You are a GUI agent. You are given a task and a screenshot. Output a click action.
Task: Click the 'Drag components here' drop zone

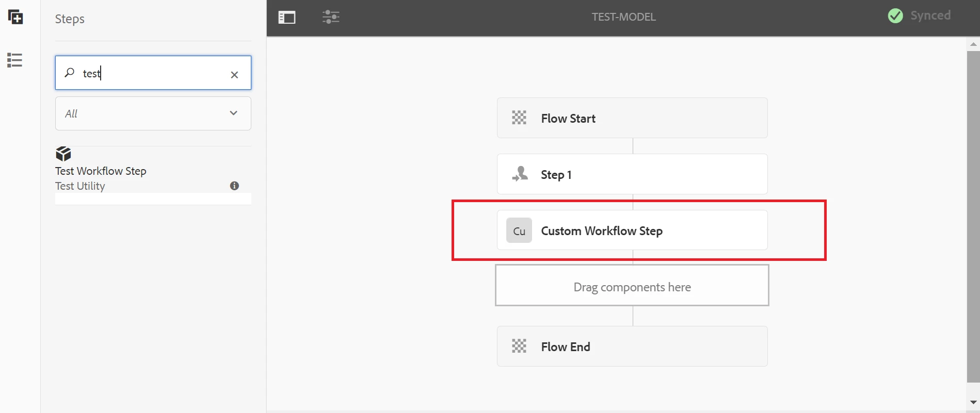632,285
